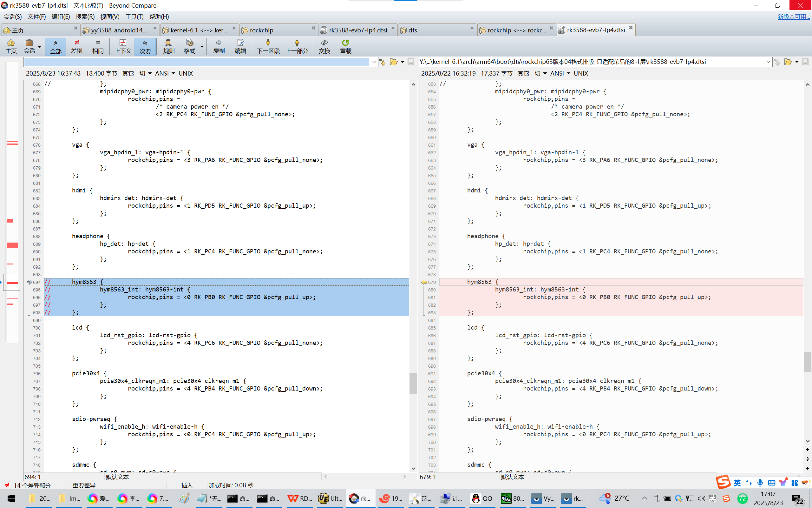Click copy-to-left arrow at line 679
Screen dimensions: 812x508
(x=424, y=282)
